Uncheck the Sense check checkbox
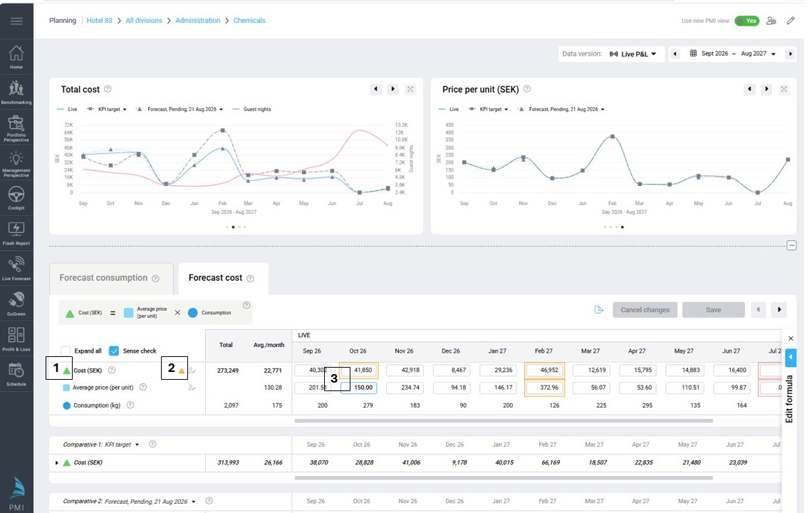This screenshot has height=513, width=812. [x=114, y=351]
